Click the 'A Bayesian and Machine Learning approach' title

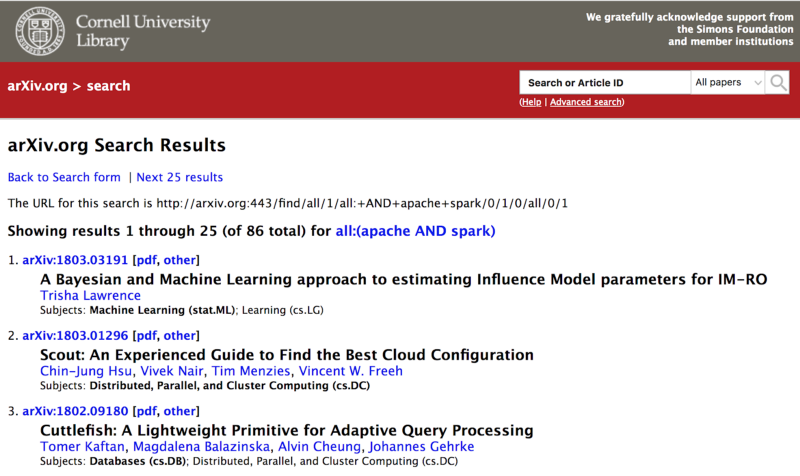click(x=404, y=279)
